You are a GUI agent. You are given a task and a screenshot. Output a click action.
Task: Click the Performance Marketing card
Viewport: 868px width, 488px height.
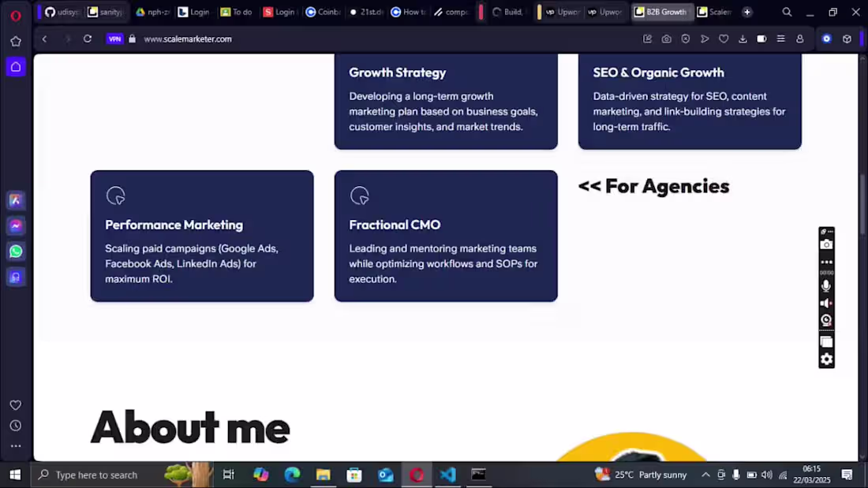(202, 236)
